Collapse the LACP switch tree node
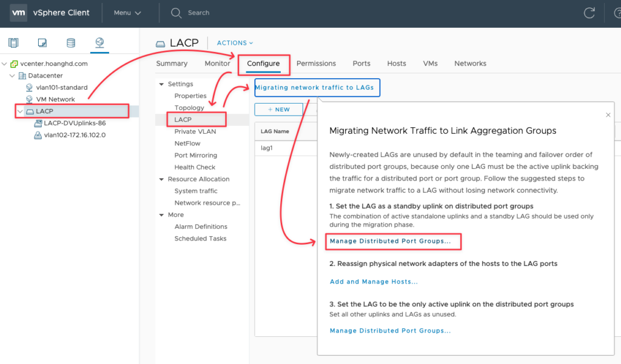Viewport: 621px width, 364px height. tap(20, 111)
